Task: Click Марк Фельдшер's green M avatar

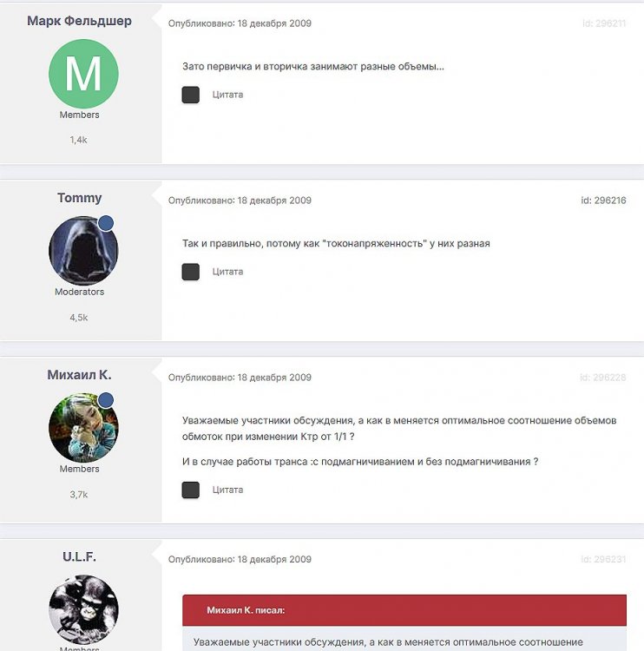Action: 83,74
